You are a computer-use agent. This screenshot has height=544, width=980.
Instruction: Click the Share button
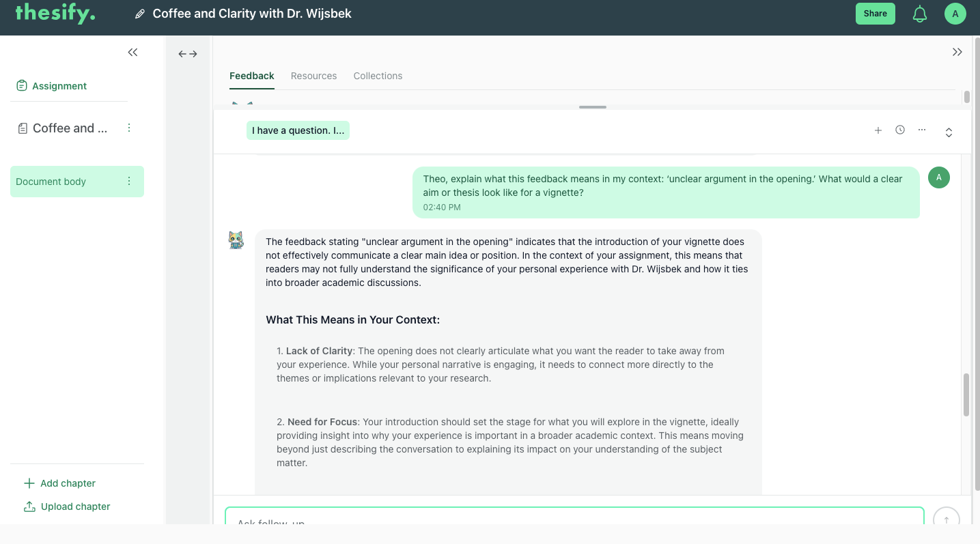(875, 13)
